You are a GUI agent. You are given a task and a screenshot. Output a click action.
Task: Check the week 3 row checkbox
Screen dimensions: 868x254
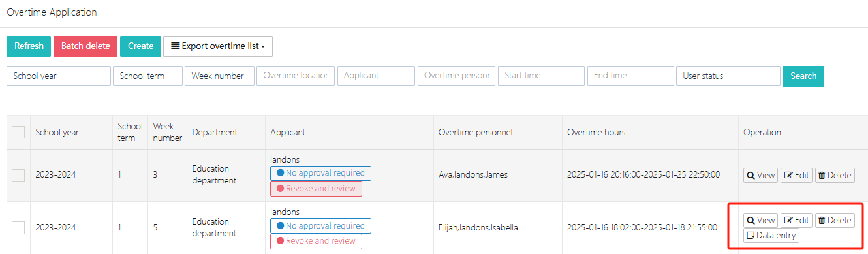pyautogui.click(x=18, y=175)
